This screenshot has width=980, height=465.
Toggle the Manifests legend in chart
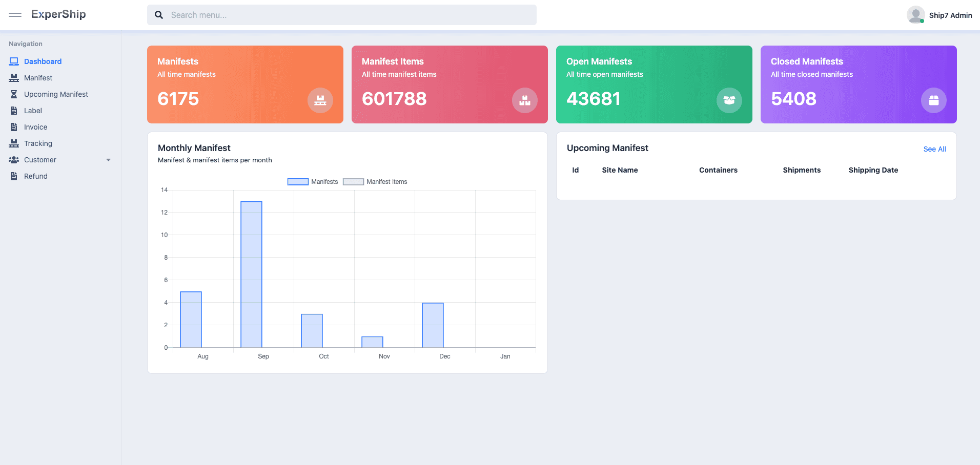click(313, 182)
